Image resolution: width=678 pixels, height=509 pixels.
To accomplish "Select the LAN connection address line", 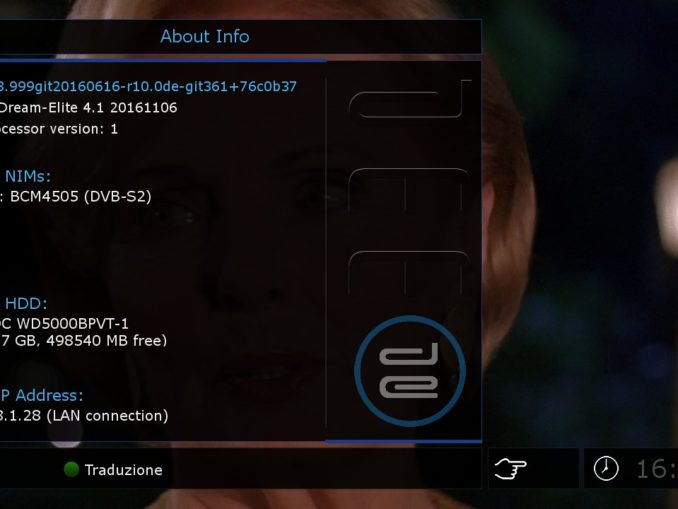I will click(x=84, y=416).
